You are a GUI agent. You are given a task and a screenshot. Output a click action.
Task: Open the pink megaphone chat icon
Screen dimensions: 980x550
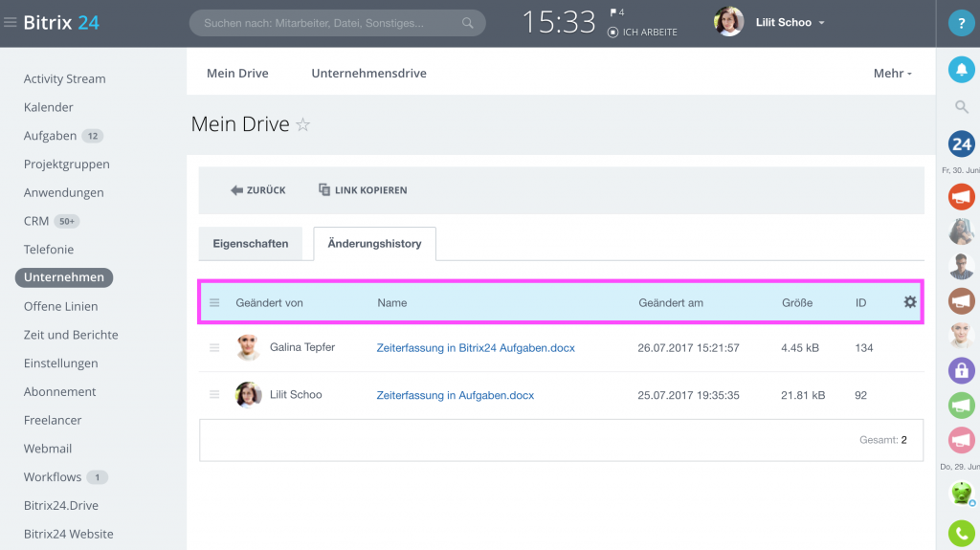[x=961, y=440]
